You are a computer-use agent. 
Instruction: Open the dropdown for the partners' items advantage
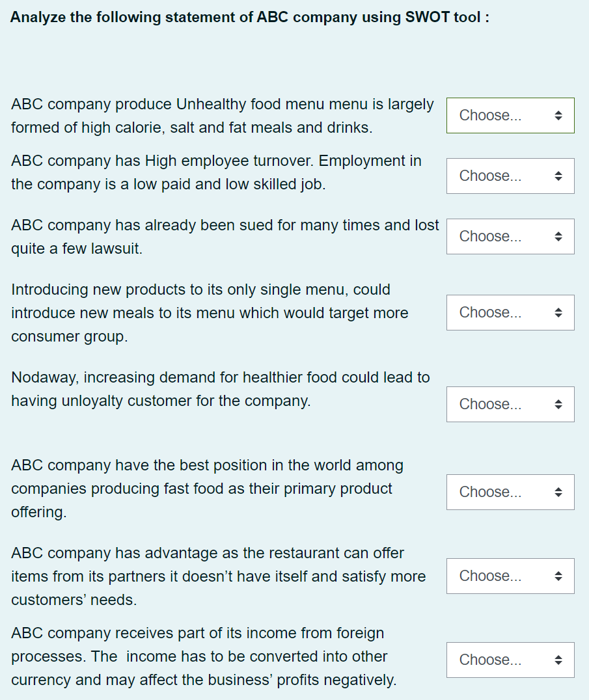pos(510,576)
